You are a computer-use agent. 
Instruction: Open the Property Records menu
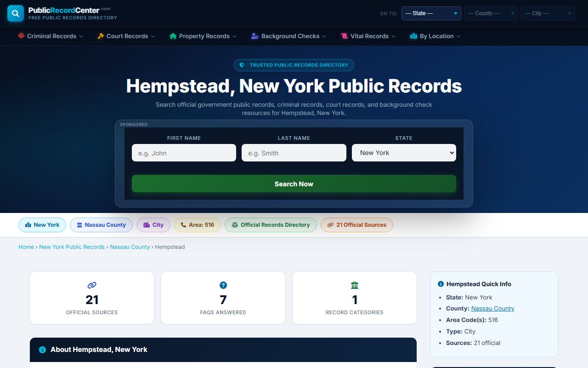(203, 36)
